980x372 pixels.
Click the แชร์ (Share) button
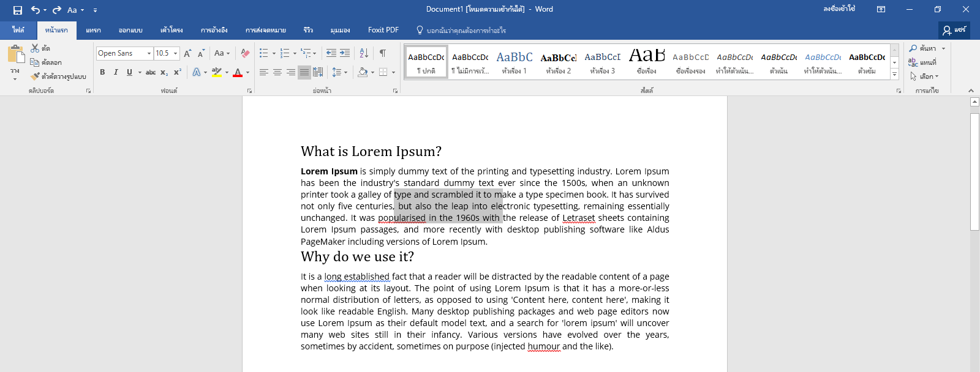coord(954,30)
